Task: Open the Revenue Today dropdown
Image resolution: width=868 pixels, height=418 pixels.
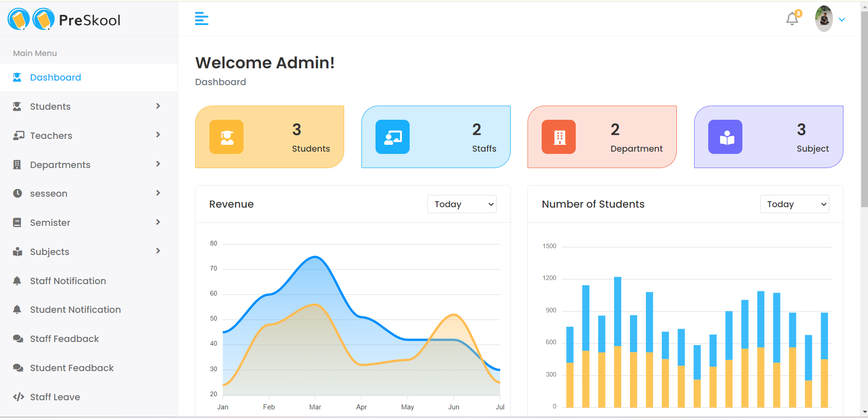Action: 461,204
